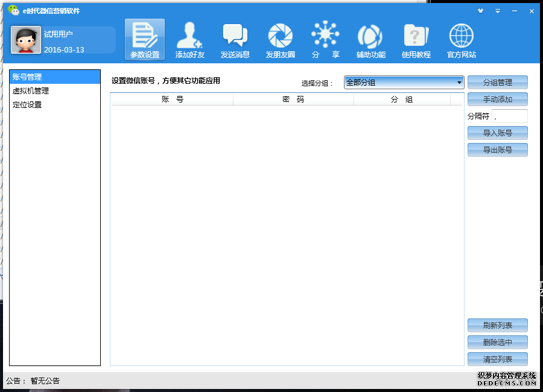Open the title bar dropdown menu icon

pyautogui.click(x=498, y=11)
